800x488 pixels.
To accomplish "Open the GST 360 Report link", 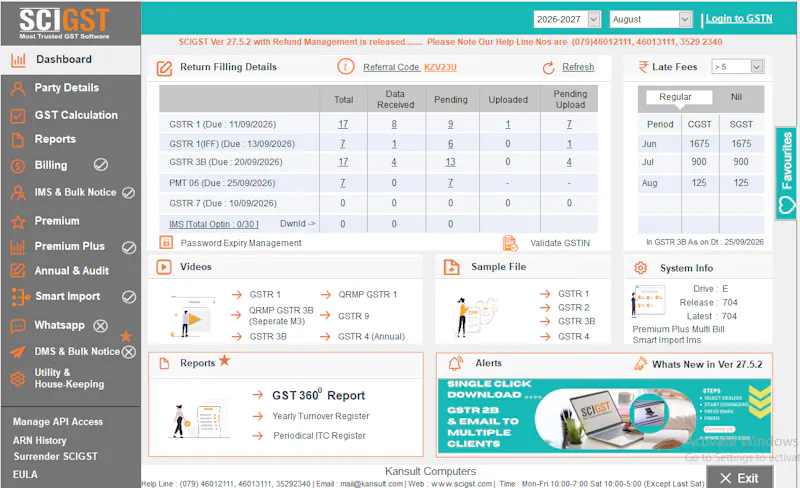I will pyautogui.click(x=318, y=395).
